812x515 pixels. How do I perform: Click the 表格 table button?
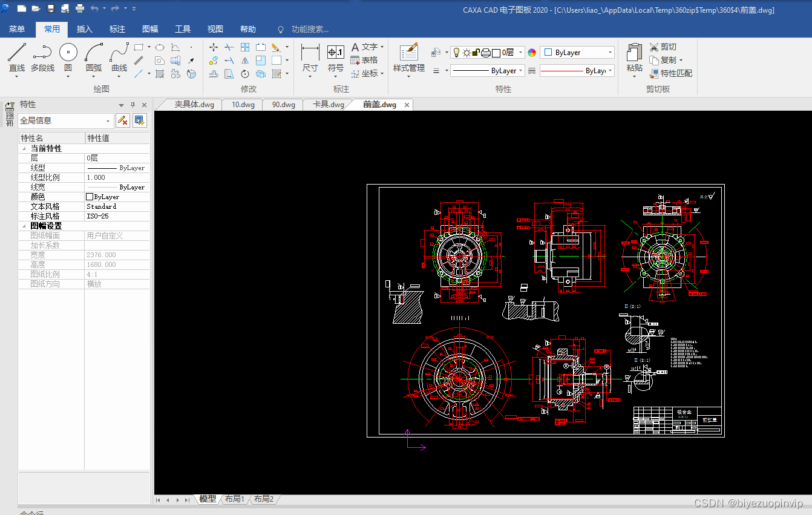pyautogui.click(x=364, y=61)
